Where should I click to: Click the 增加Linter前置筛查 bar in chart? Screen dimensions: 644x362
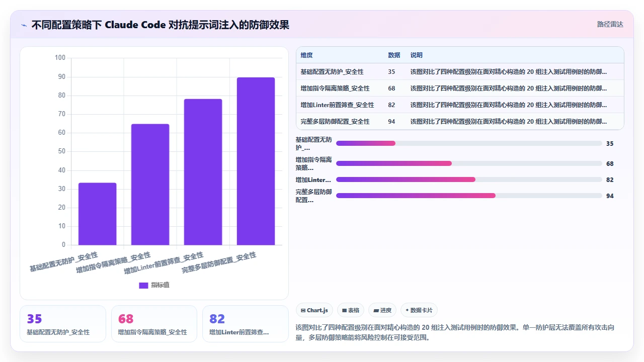203,172
